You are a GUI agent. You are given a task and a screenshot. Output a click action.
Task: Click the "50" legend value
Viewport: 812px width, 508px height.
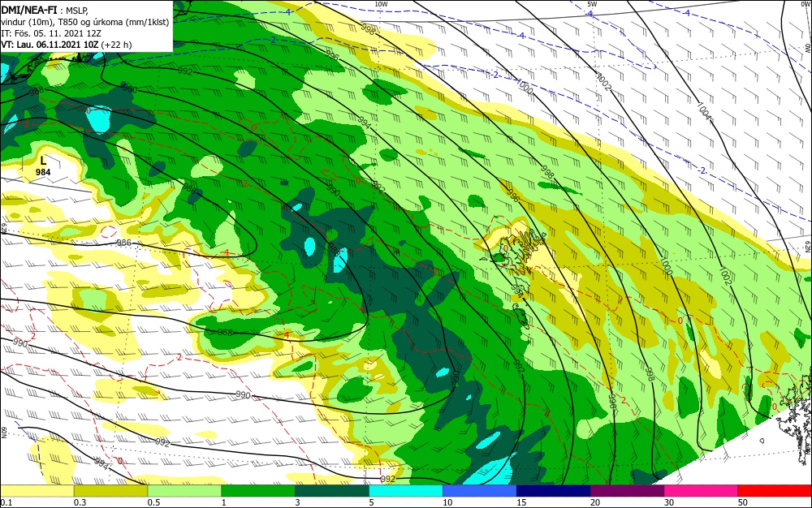click(743, 502)
